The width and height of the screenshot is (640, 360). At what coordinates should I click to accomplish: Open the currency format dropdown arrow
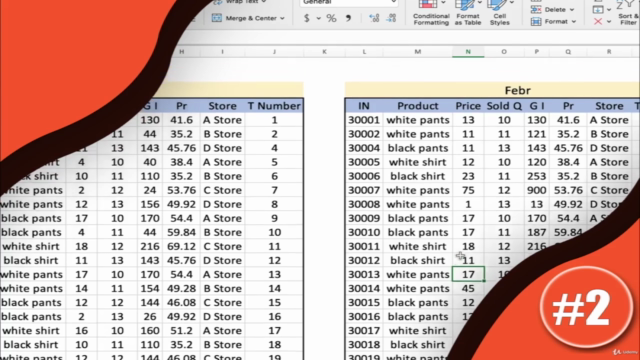click(318, 18)
